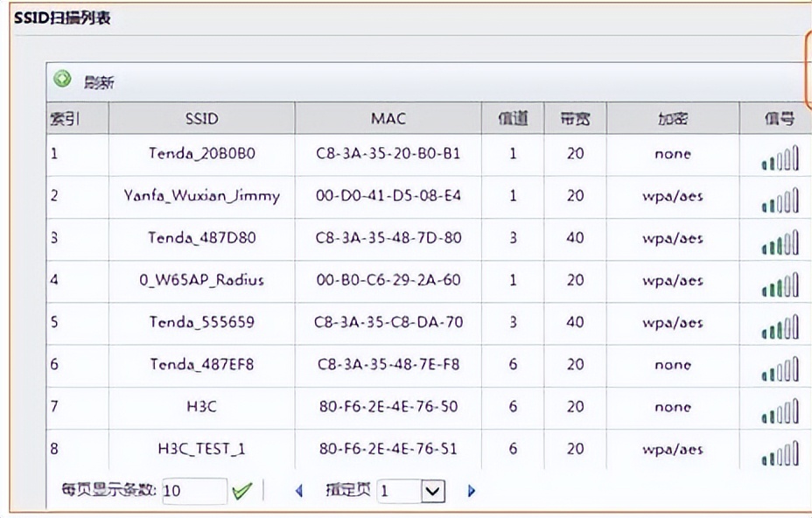Click the 信道 channel column header
Screen dimensions: 812x518
point(513,118)
